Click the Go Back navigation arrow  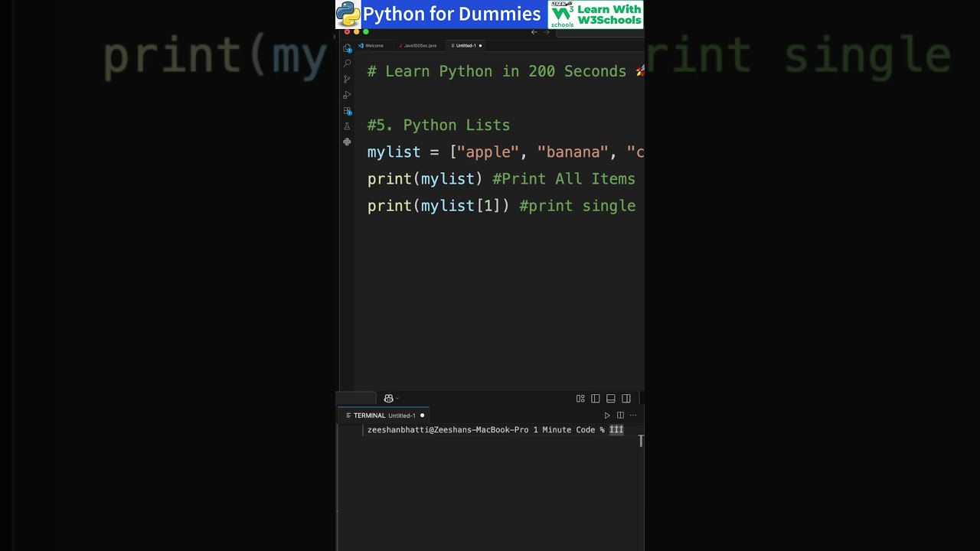point(534,32)
